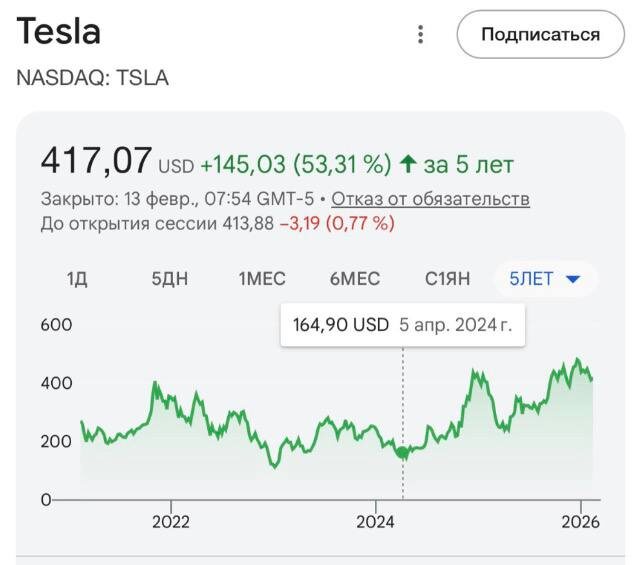Image resolution: width=633 pixels, height=565 pixels.
Task: Click the 164,90 USD chart tooltip
Action: tap(403, 326)
